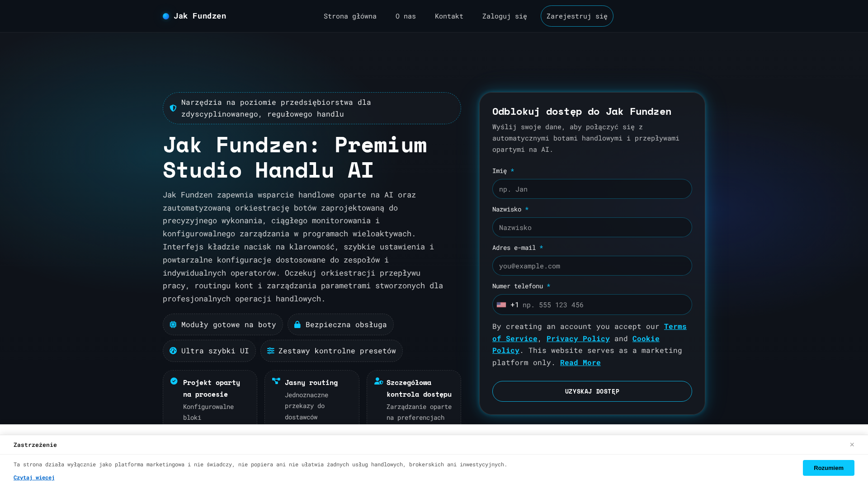The width and height of the screenshot is (868, 488).
Task: Click the Projekt oparty na procesie card title
Action: point(212,388)
